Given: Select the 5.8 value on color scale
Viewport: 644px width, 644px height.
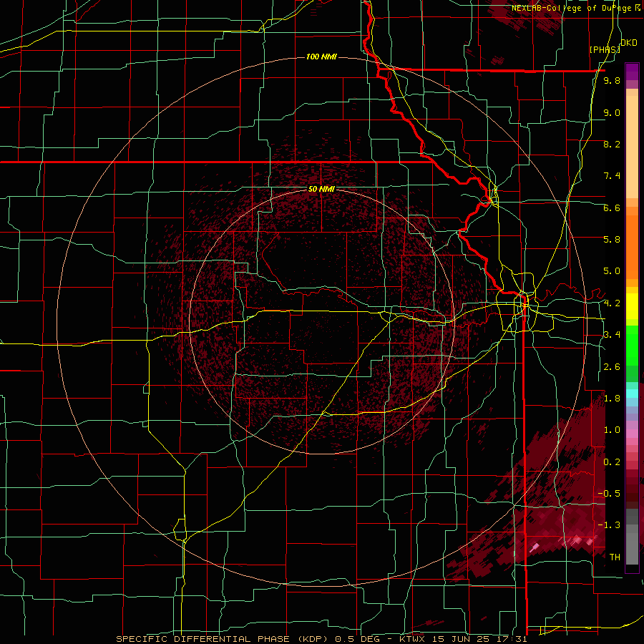Looking at the screenshot, I should tap(612, 240).
